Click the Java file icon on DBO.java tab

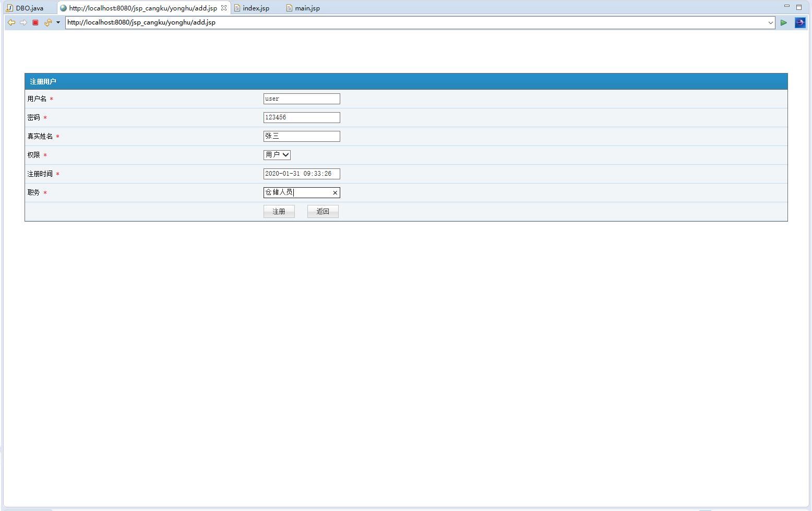point(9,8)
